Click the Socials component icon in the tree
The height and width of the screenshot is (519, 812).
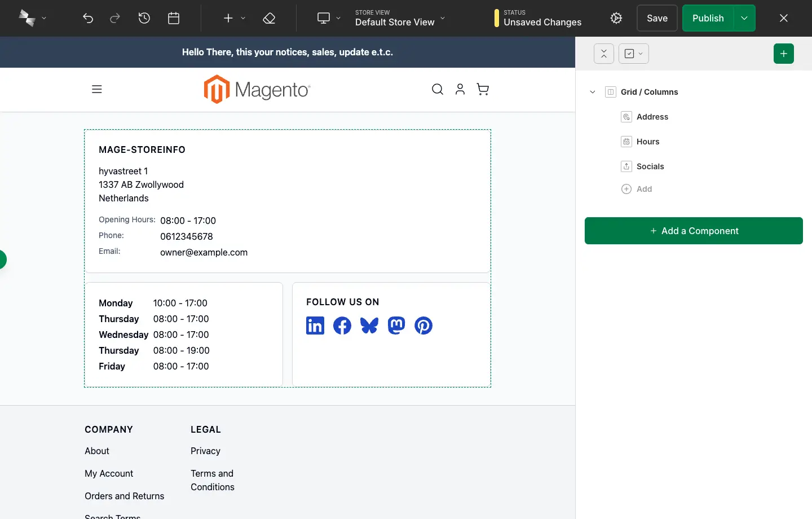pyautogui.click(x=626, y=166)
